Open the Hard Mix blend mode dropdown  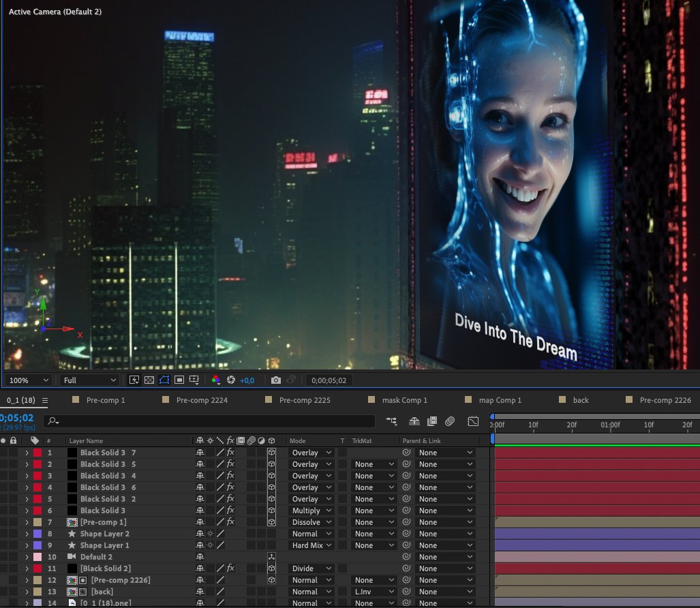pos(311,545)
